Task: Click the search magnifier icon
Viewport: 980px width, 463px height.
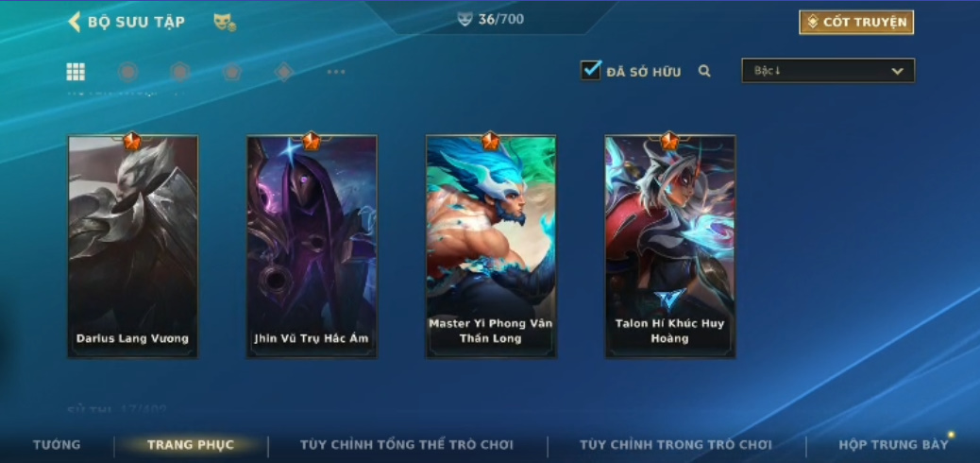Action: 704,71
